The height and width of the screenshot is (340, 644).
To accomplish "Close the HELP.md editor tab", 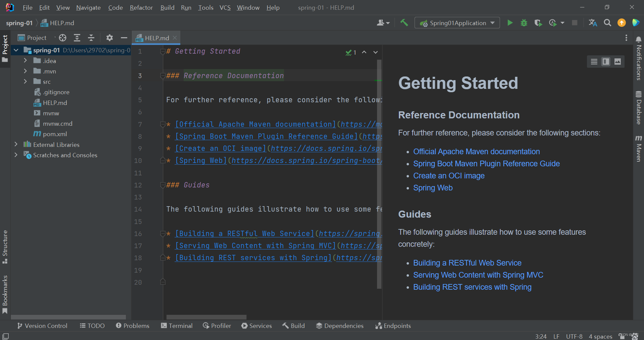I will point(175,38).
